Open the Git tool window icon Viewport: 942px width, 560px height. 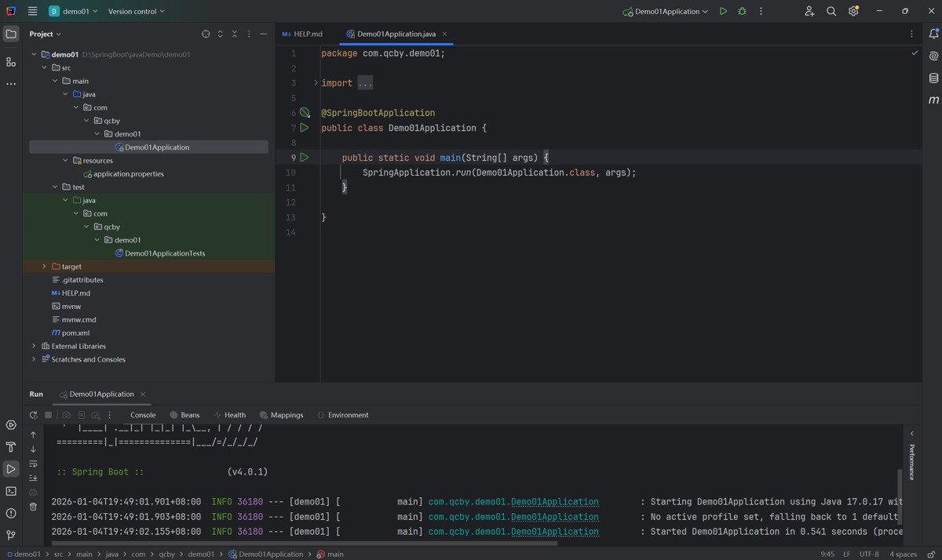coord(11,535)
